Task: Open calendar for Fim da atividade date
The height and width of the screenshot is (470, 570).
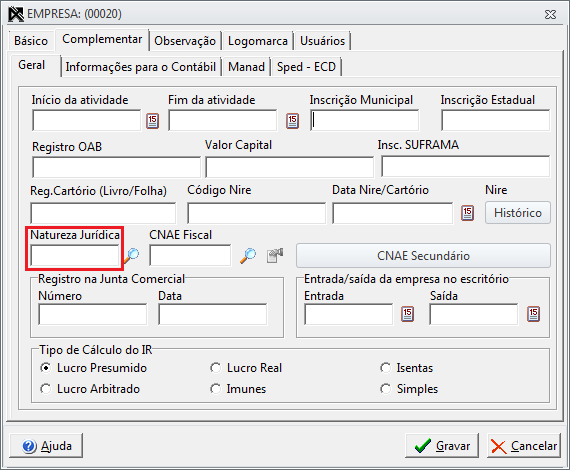Action: click(x=292, y=121)
